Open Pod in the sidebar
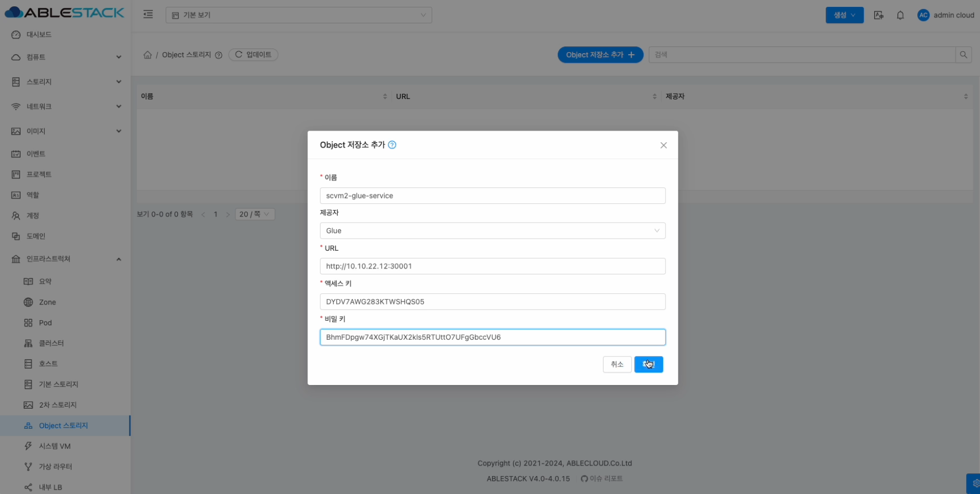Screen dimensions: 980x494 tap(65, 322)
